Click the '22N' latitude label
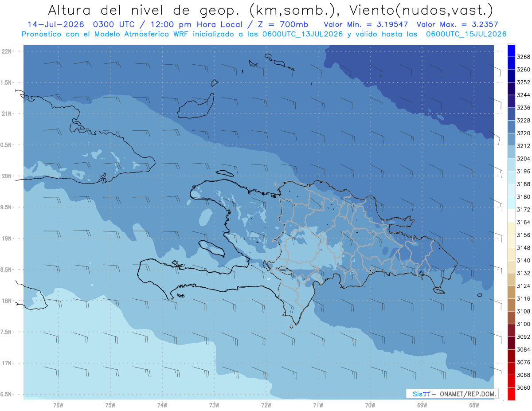This screenshot has width=532, height=411. pos(7,51)
